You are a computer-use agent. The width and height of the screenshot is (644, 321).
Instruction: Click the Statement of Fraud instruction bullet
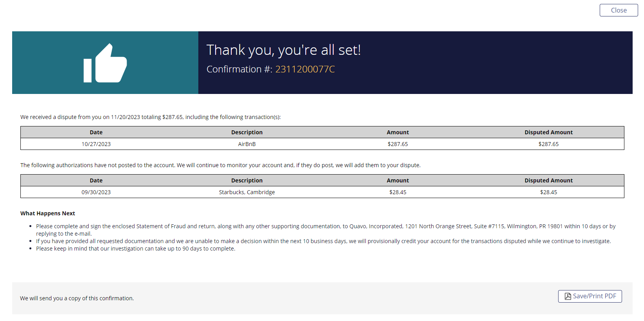(326, 230)
